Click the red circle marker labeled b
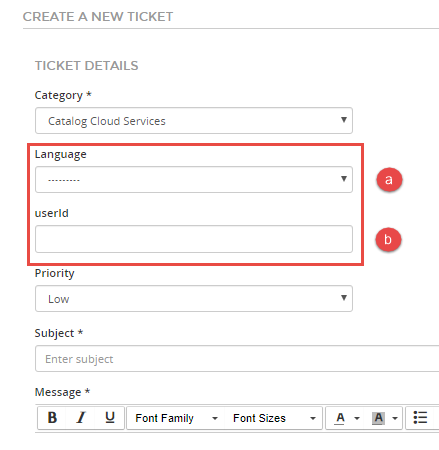This screenshot has height=450, width=439. [388, 239]
